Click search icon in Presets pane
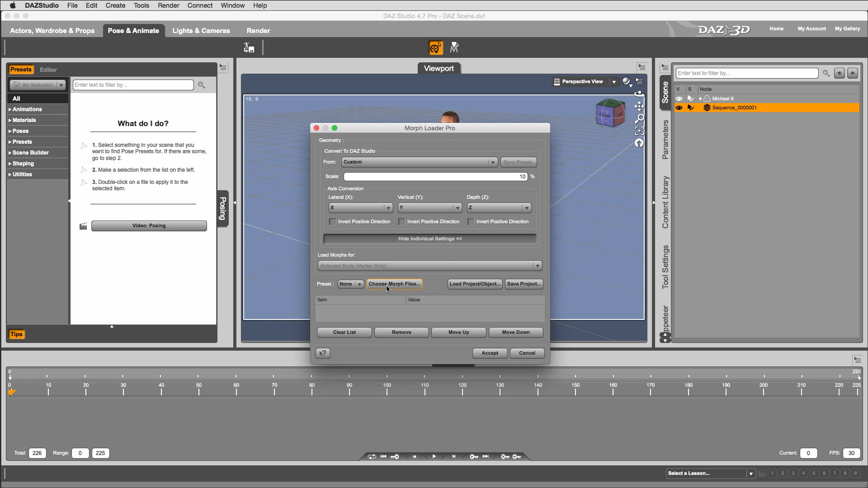Image resolution: width=868 pixels, height=488 pixels. 202,85
